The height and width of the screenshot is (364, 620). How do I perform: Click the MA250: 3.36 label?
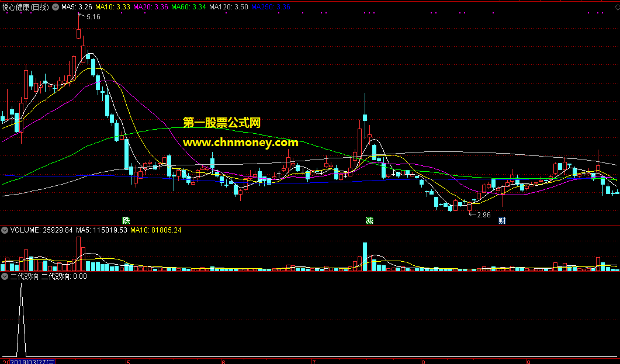coord(271,6)
